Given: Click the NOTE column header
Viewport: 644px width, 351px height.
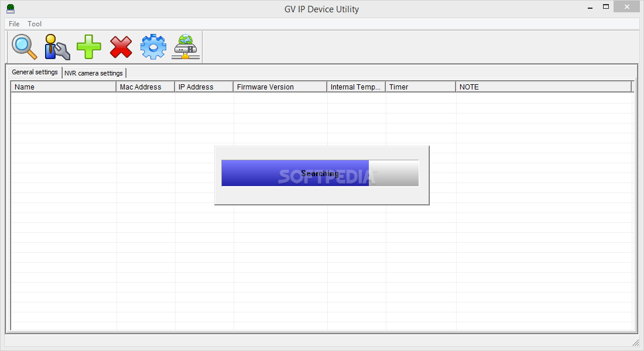Looking at the screenshot, I should tap(543, 87).
